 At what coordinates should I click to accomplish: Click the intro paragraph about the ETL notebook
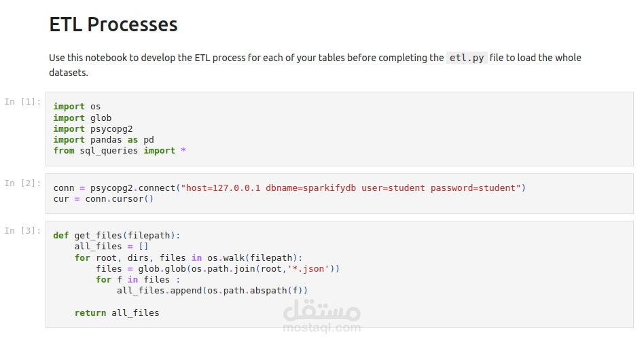click(x=315, y=65)
